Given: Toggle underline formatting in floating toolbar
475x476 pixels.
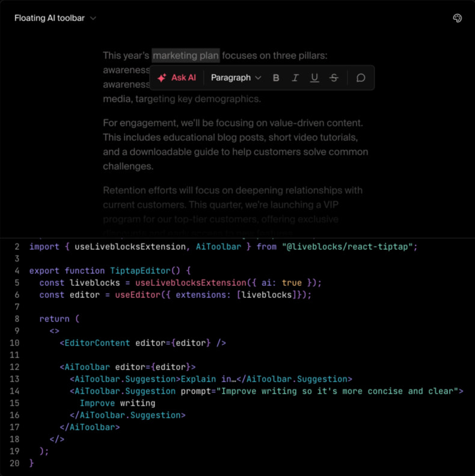Looking at the screenshot, I should [314, 78].
